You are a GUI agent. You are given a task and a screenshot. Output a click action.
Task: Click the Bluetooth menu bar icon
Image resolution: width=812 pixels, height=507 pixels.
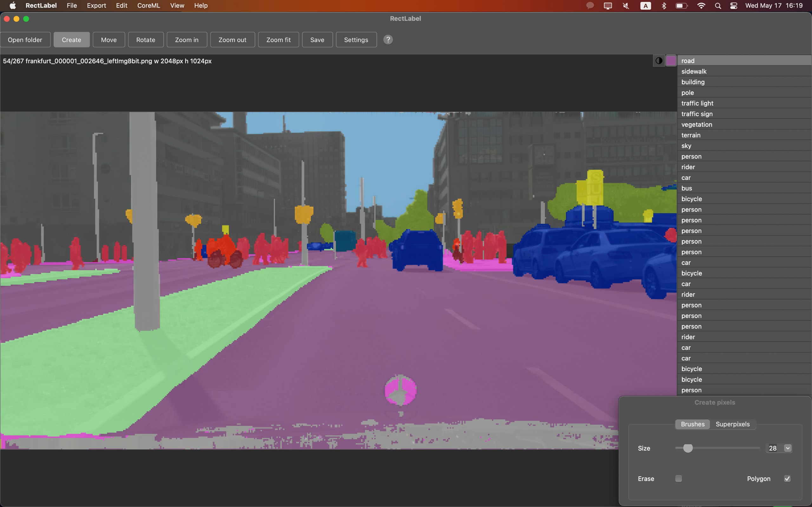[x=664, y=6]
